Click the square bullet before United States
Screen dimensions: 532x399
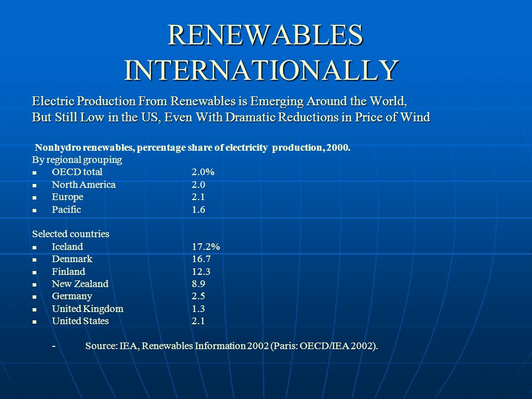(x=34, y=322)
